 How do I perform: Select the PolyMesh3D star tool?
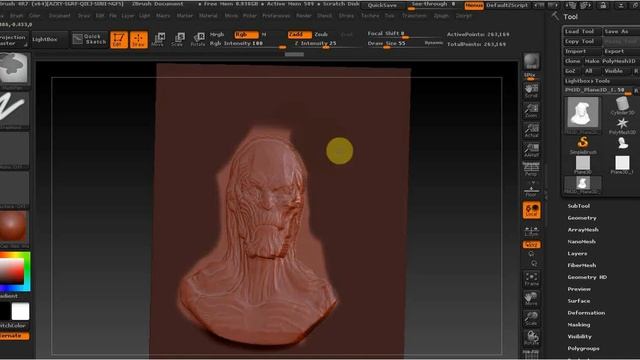pyautogui.click(x=622, y=126)
